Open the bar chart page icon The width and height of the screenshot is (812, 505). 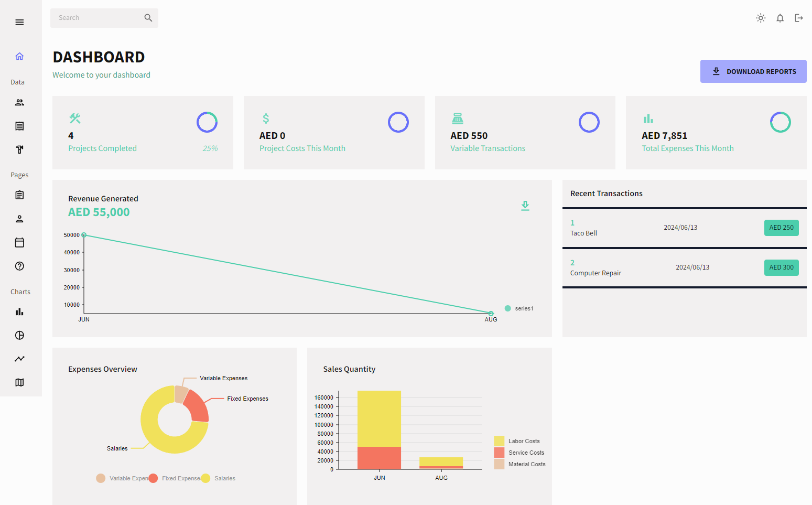(19, 311)
